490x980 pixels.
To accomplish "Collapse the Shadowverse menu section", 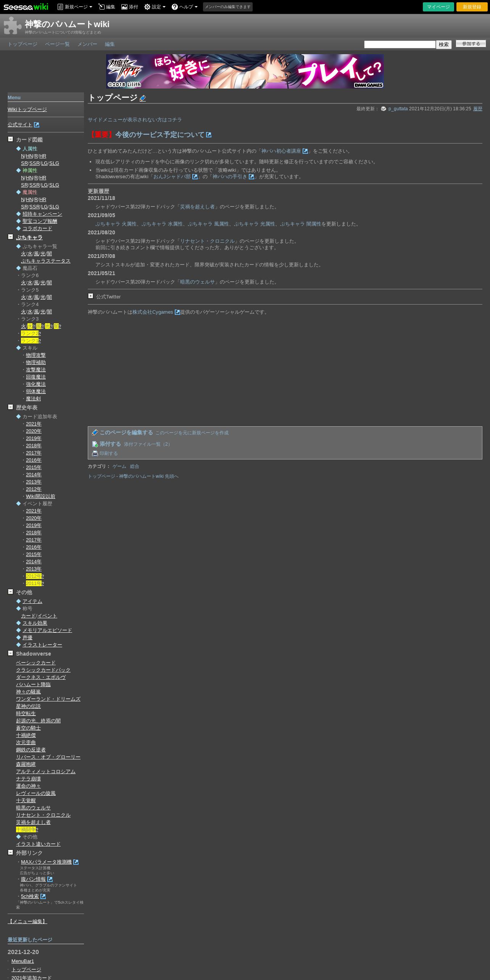I will [10, 653].
